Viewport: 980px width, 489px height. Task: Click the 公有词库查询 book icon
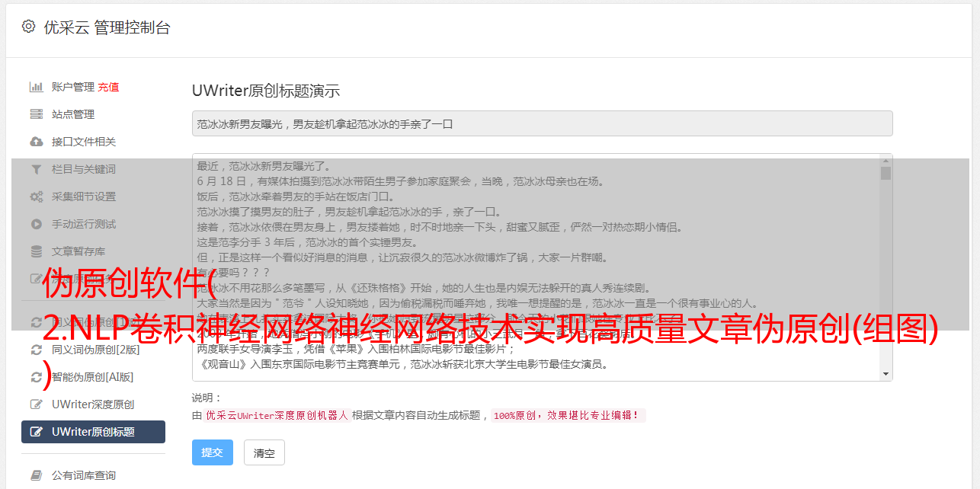click(x=36, y=475)
